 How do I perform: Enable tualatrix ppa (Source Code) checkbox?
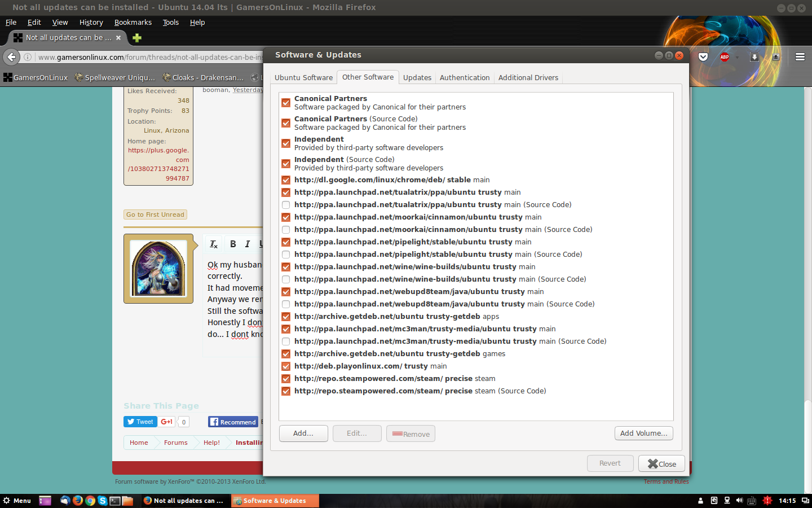pos(286,205)
